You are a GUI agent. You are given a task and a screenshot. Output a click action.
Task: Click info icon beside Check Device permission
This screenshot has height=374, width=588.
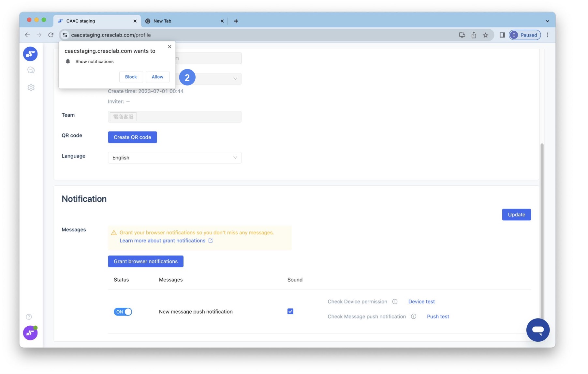[x=395, y=302]
